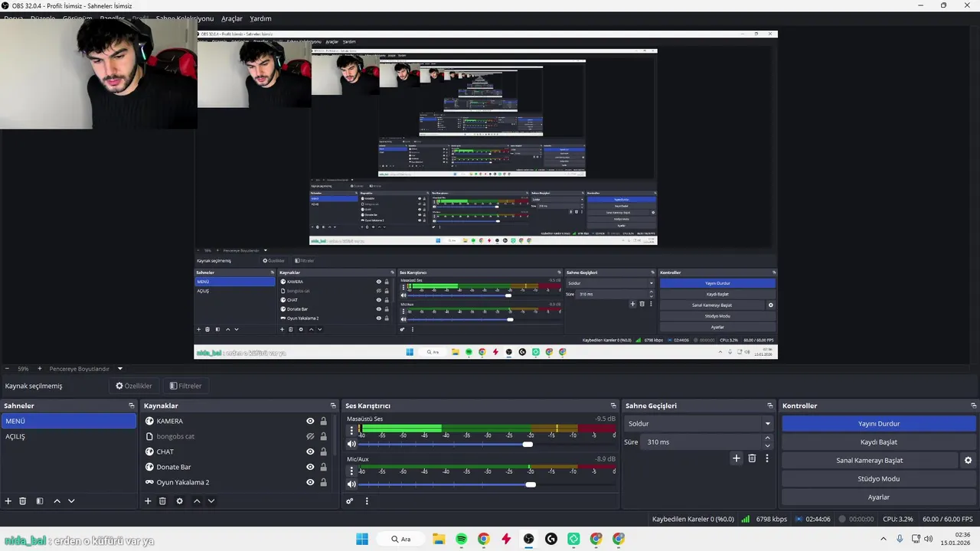Add a new scene transition

pyautogui.click(x=737, y=458)
